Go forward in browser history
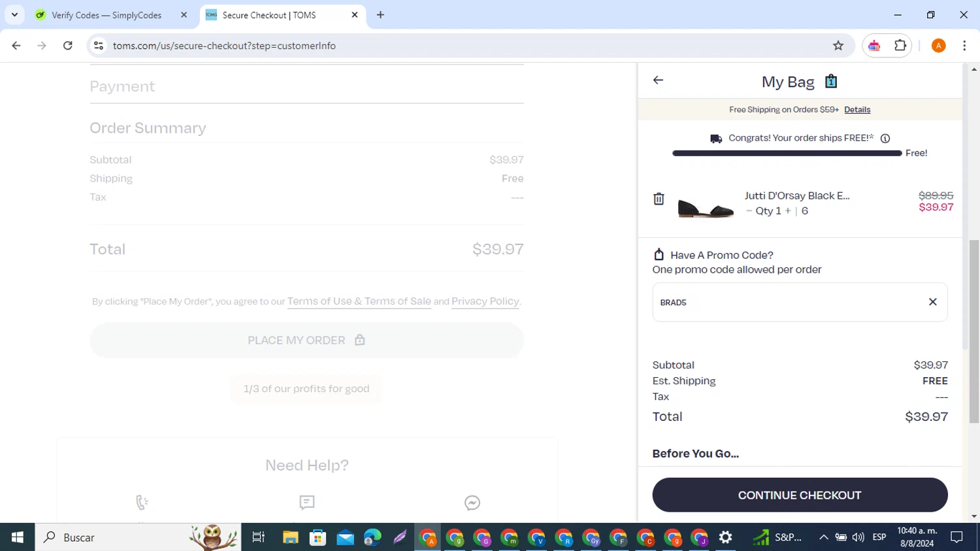The height and width of the screenshot is (551, 980). coord(42,46)
